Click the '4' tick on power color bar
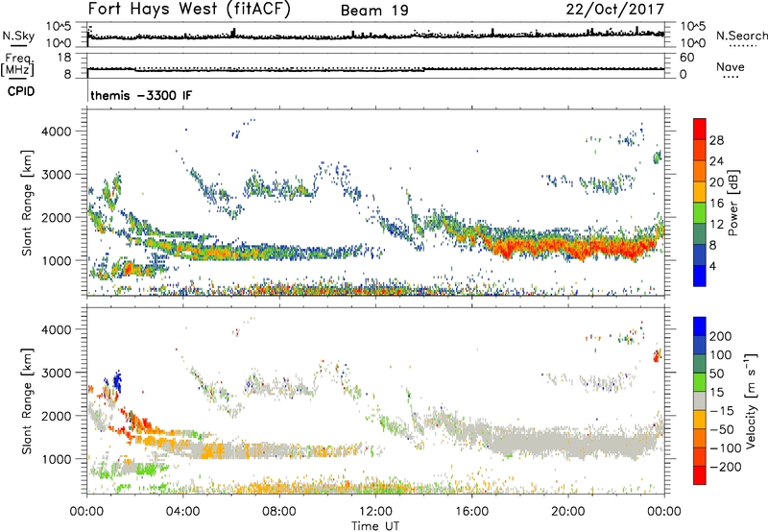Screen dimensions: 768x532 (x=712, y=266)
